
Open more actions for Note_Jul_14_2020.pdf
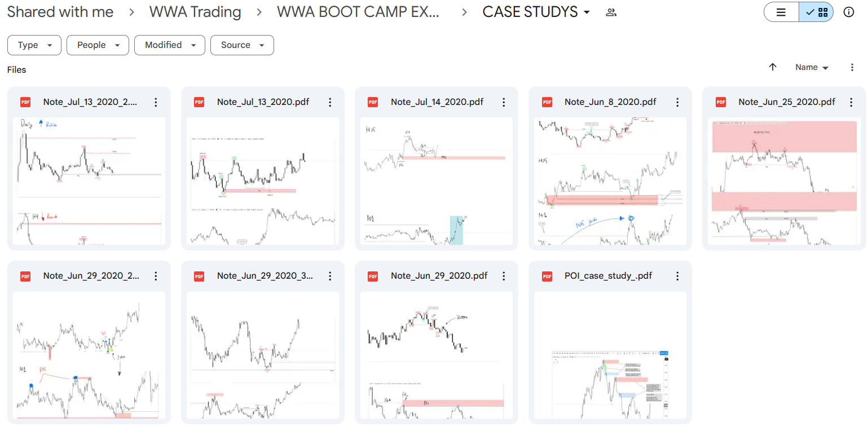click(x=504, y=102)
